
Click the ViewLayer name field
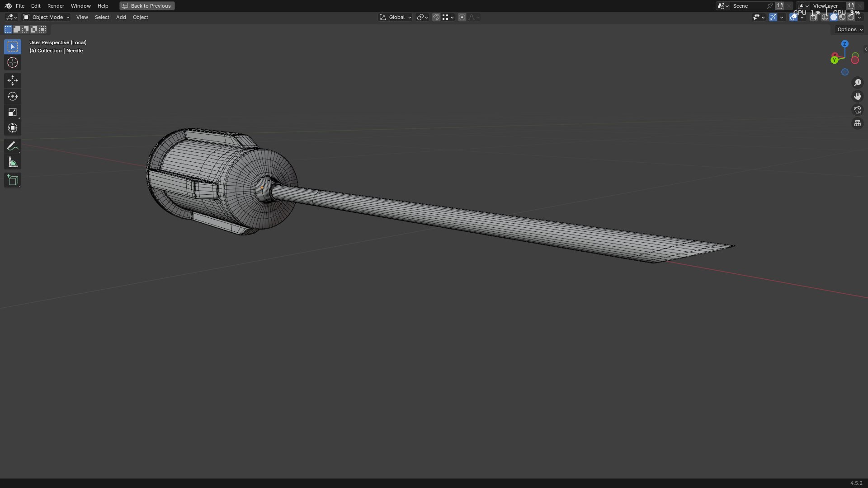coord(827,6)
